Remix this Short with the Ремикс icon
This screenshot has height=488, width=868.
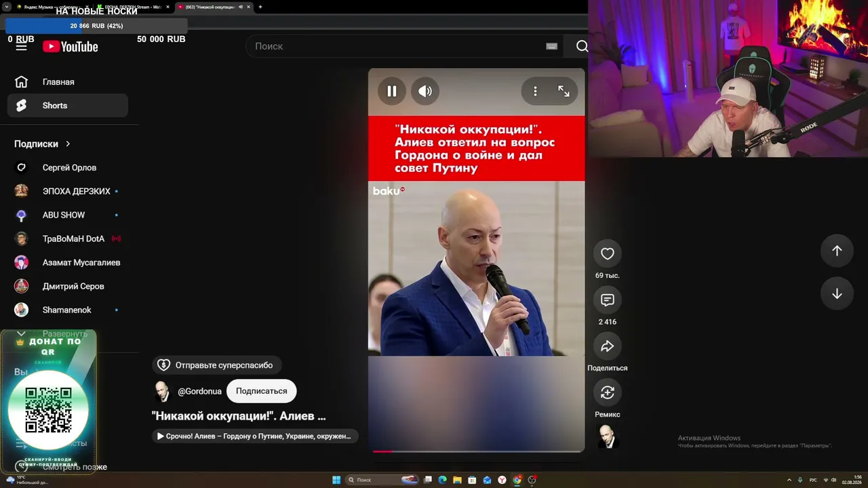[608, 392]
